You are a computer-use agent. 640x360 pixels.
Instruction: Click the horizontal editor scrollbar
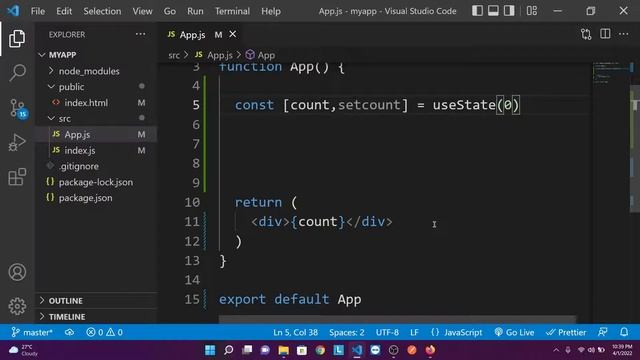pyautogui.click(x=398, y=319)
